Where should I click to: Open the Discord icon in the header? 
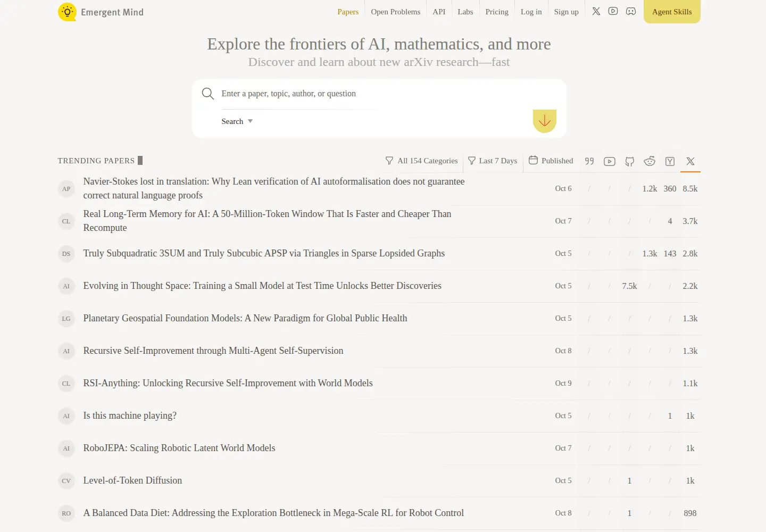pyautogui.click(x=631, y=11)
